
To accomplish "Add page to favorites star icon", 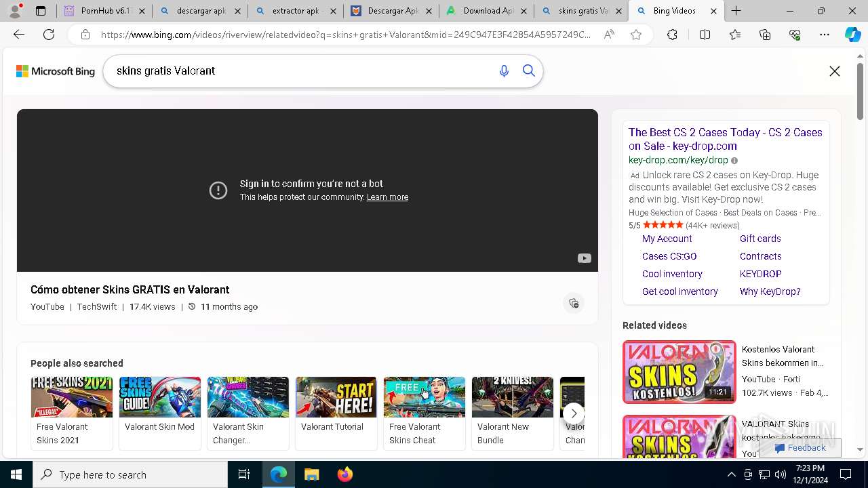I will [x=635, y=35].
